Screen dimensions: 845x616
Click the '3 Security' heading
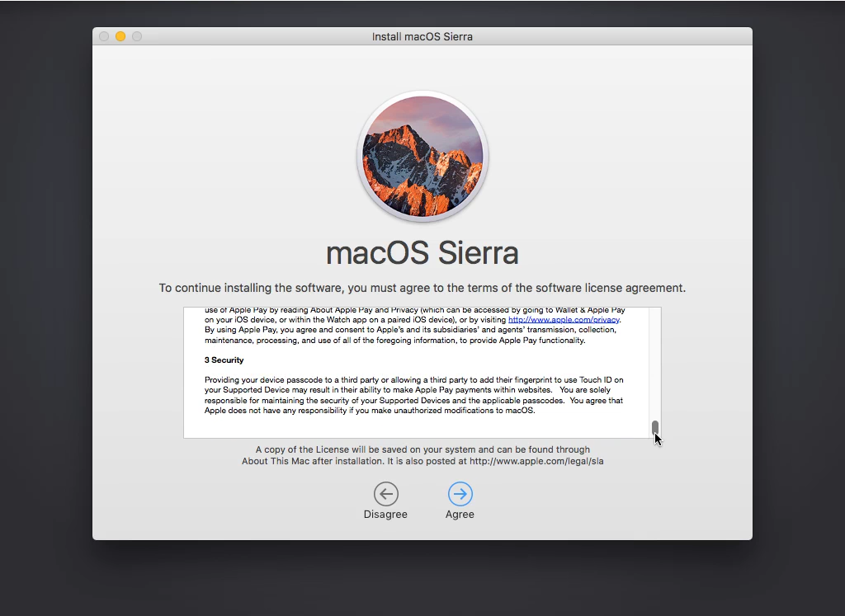(x=224, y=360)
